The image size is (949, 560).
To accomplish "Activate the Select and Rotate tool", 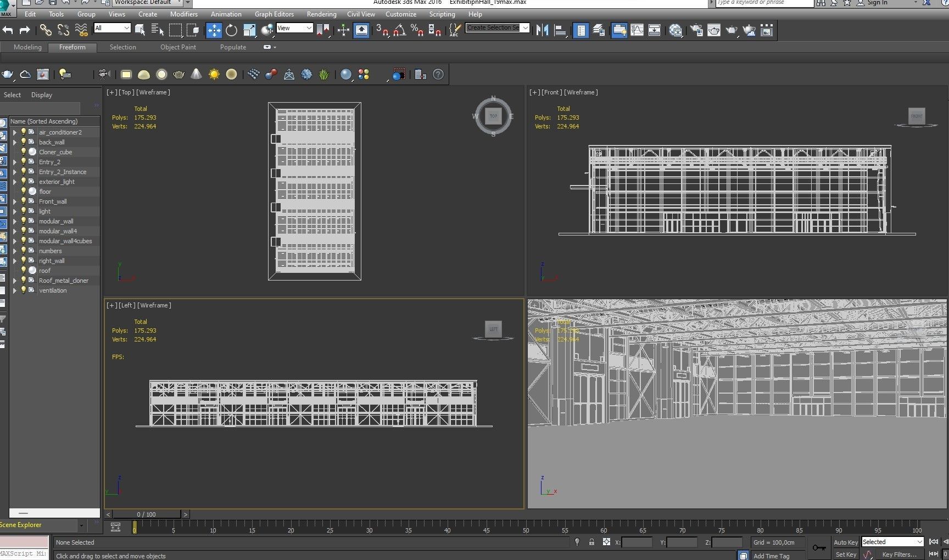I will [x=231, y=30].
